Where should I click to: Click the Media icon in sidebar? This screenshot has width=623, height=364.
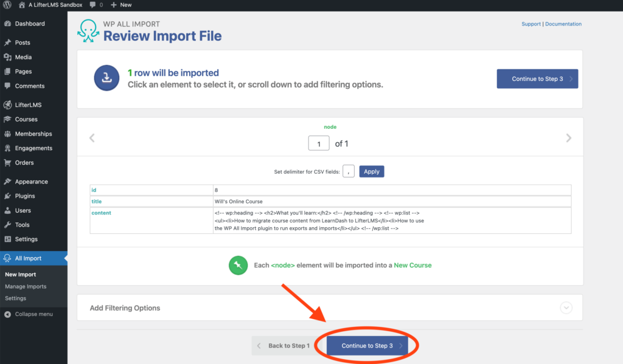point(7,57)
